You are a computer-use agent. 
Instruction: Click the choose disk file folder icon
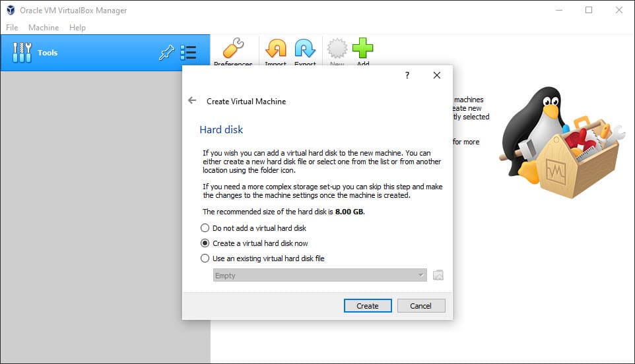(438, 276)
